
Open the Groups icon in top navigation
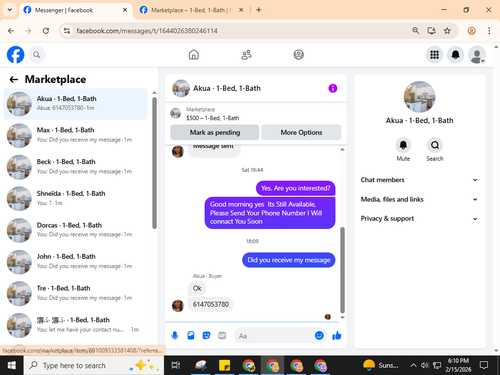[298, 55]
